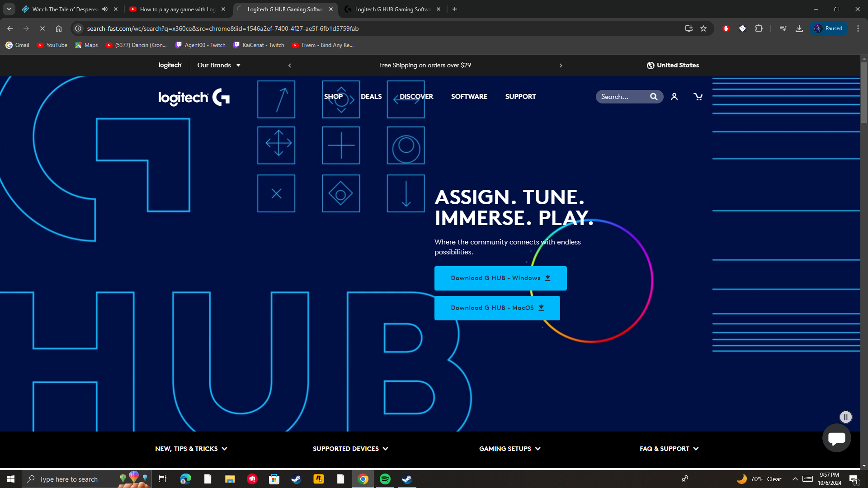Click Download G HUB - MacOS button
This screenshot has height=488, width=868.
click(x=497, y=308)
